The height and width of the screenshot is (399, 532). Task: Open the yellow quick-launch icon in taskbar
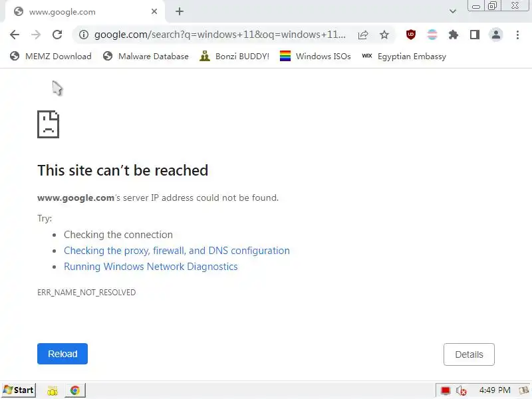click(53, 391)
